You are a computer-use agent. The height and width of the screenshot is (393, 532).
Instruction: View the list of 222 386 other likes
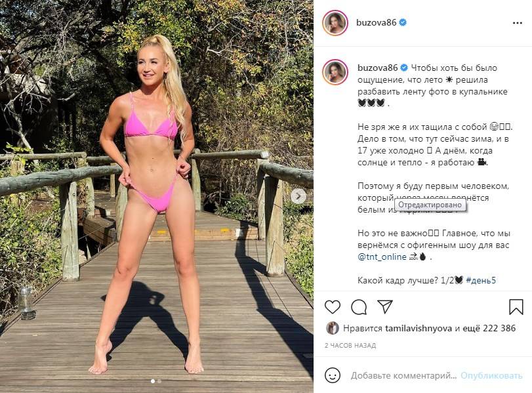click(489, 328)
